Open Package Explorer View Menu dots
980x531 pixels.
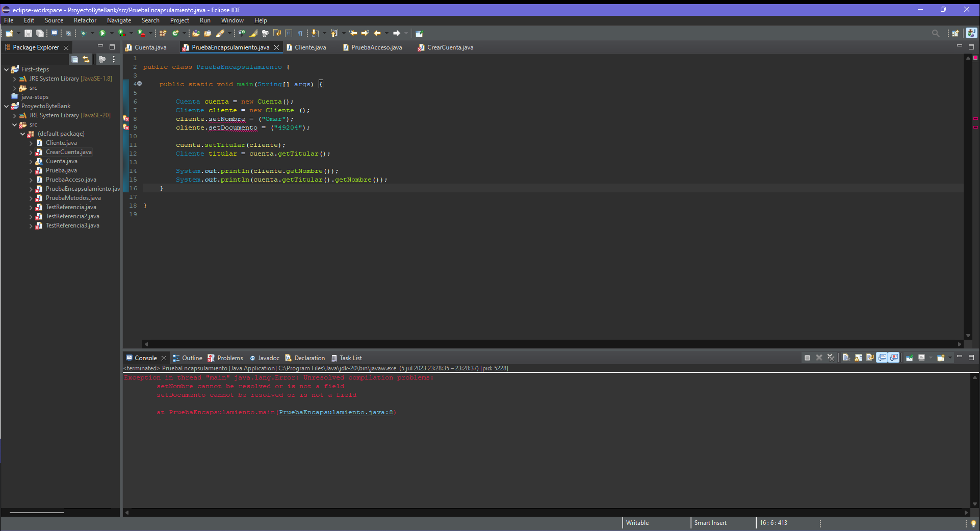tap(114, 59)
